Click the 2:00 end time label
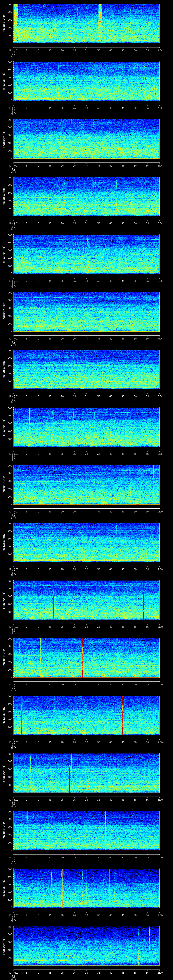 click(160, 50)
